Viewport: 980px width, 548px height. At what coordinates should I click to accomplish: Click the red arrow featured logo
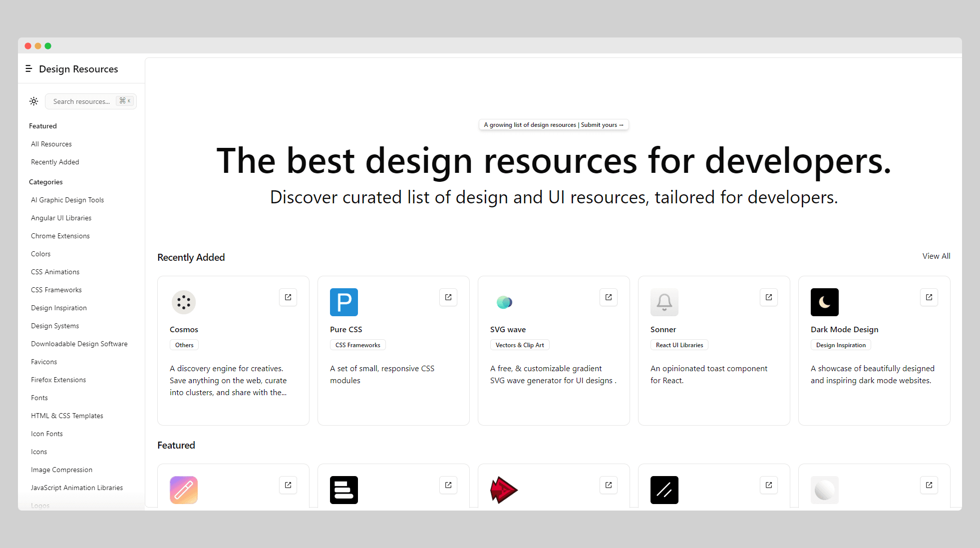[504, 490]
